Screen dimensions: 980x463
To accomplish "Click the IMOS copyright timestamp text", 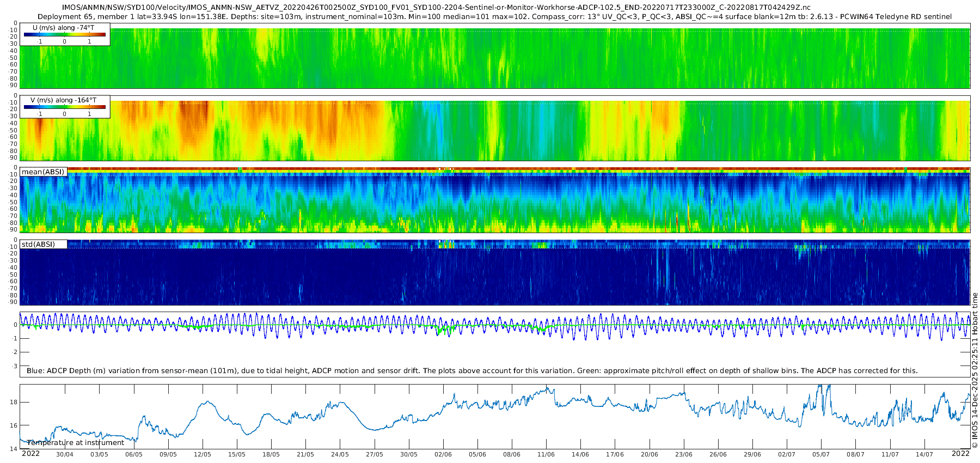I will [975, 370].
